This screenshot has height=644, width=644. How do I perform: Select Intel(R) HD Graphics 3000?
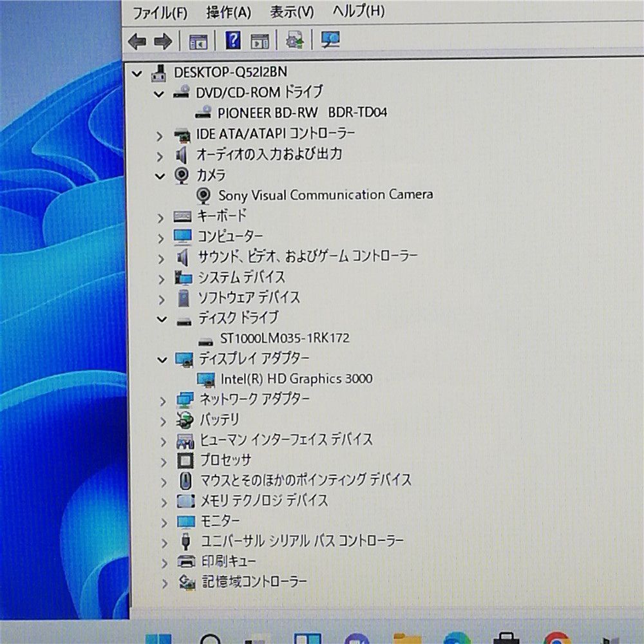coord(296,378)
